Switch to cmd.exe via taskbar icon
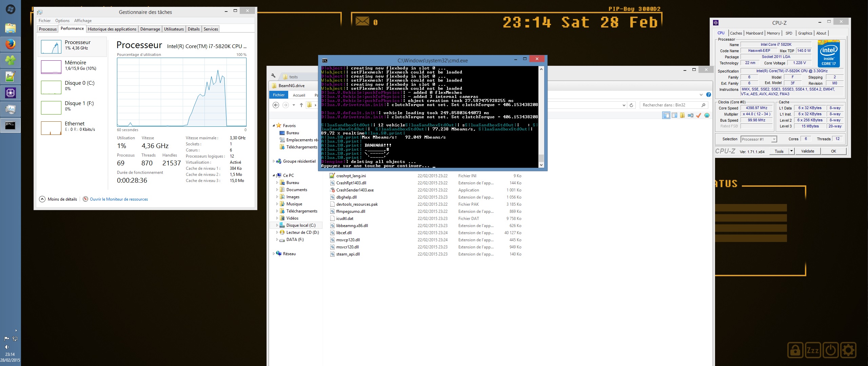Image resolution: width=868 pixels, height=366 pixels. coord(10,125)
